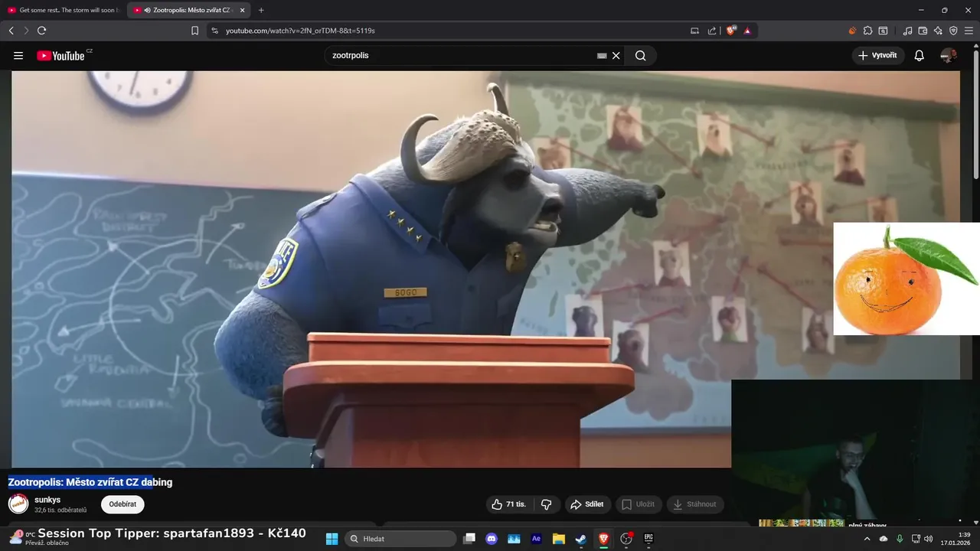Viewport: 980px width, 551px height.
Task: Dislike the video
Action: (x=547, y=504)
